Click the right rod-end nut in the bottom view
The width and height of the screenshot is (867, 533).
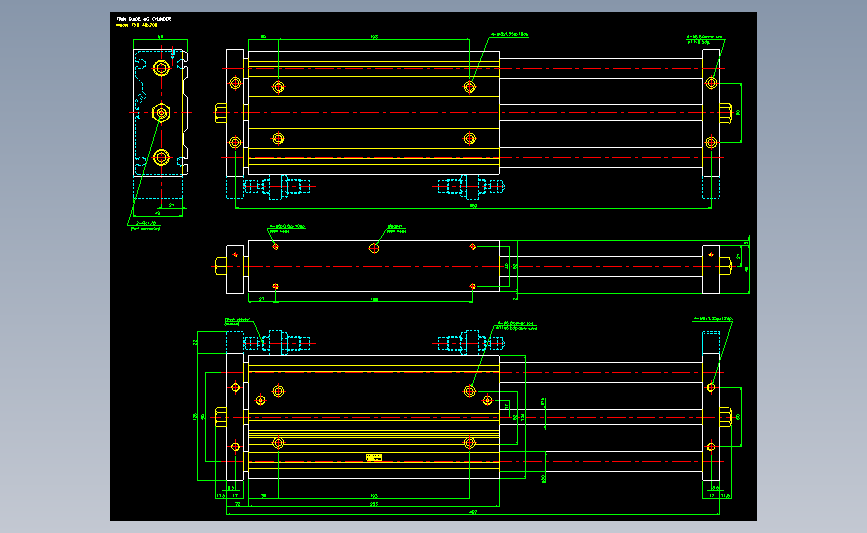725,417
